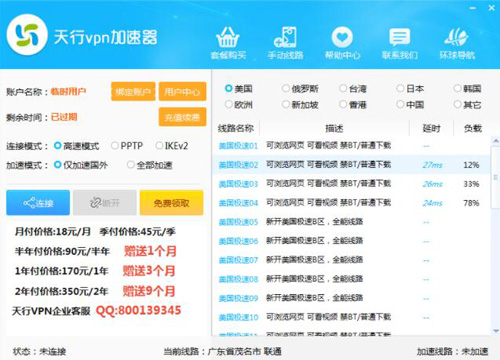Click the line list scroll-up arrow
The width and height of the screenshot is (500, 360).
point(496,141)
